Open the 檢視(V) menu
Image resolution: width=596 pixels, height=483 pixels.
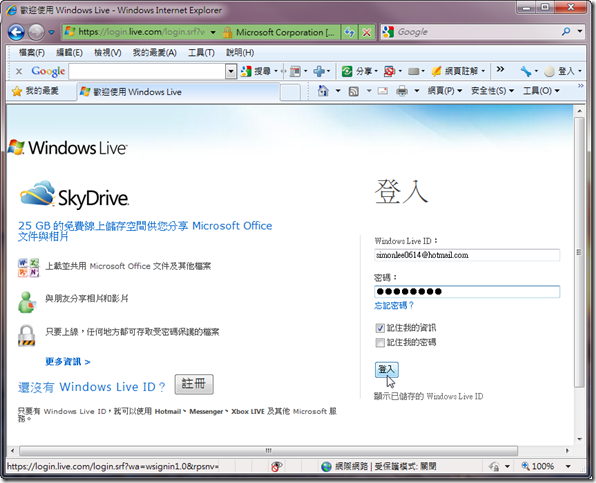(108, 52)
